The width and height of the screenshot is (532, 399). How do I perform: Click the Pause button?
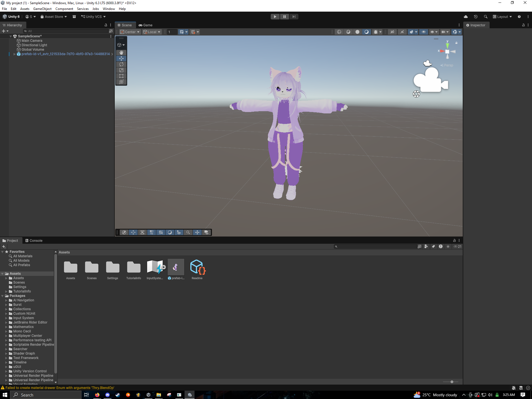[x=284, y=17]
